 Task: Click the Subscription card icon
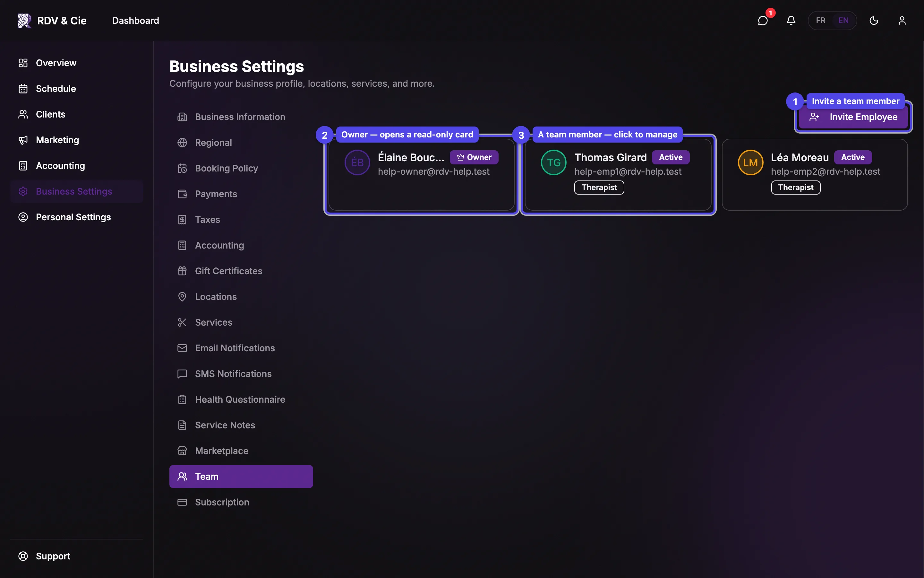tap(182, 502)
